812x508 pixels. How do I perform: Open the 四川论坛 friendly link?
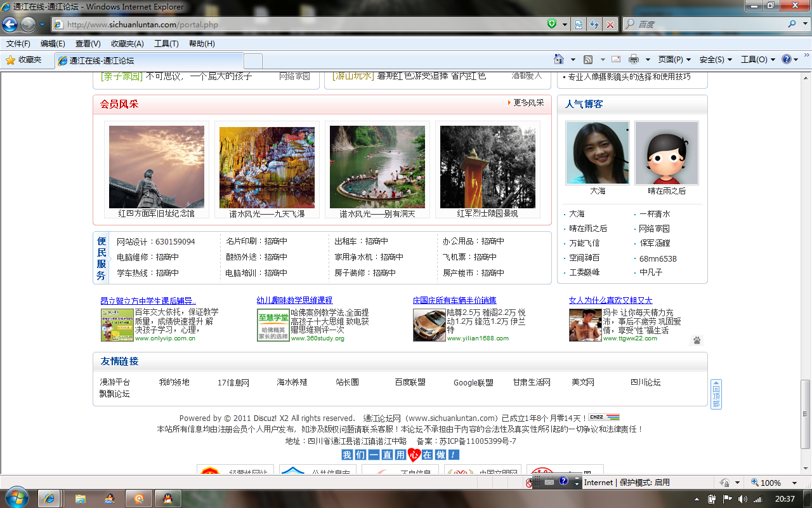click(645, 382)
